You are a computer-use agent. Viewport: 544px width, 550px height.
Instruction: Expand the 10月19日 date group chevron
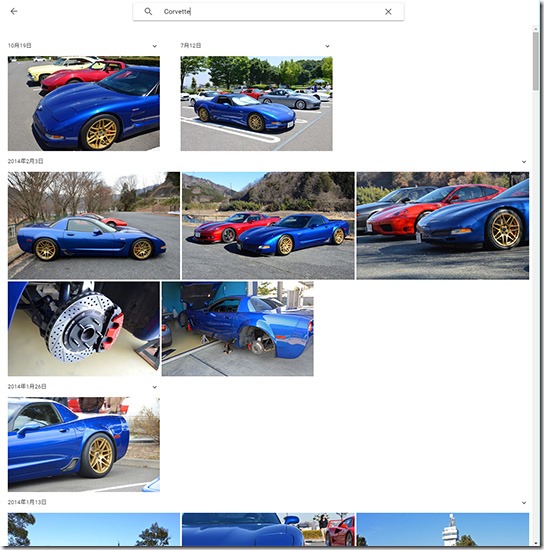point(155,46)
